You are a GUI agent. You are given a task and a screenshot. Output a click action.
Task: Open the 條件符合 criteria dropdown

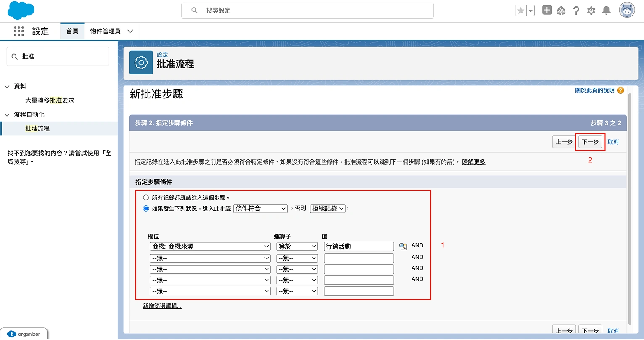click(260, 208)
